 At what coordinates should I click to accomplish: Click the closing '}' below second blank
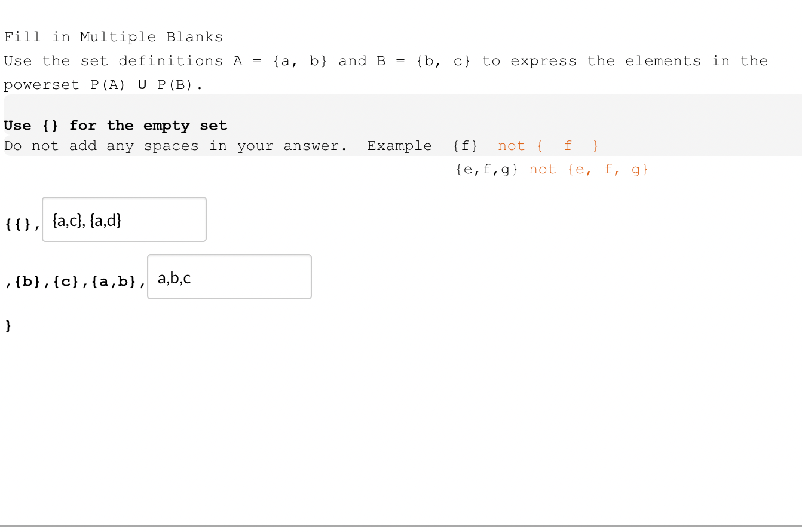pyautogui.click(x=8, y=325)
